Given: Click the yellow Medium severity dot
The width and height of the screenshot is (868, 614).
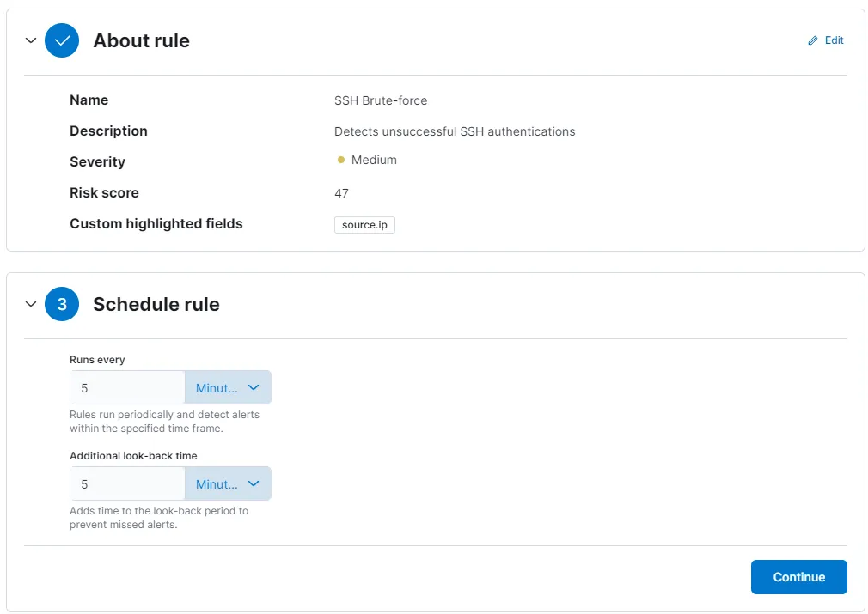Looking at the screenshot, I should [341, 161].
